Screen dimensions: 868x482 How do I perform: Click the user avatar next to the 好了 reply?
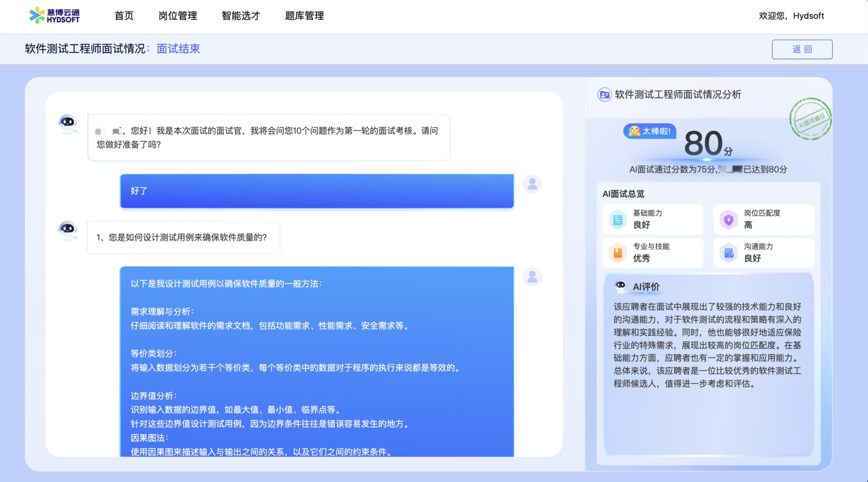[532, 185]
